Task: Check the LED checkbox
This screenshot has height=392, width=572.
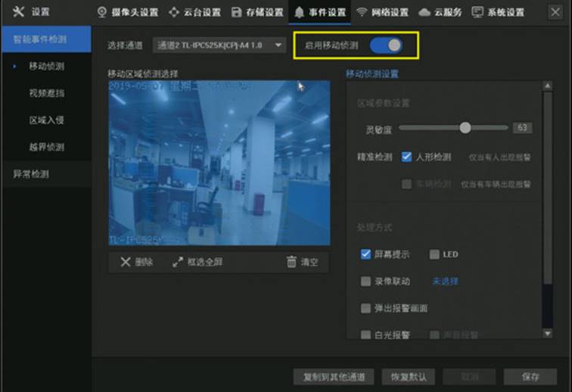Action: [434, 254]
